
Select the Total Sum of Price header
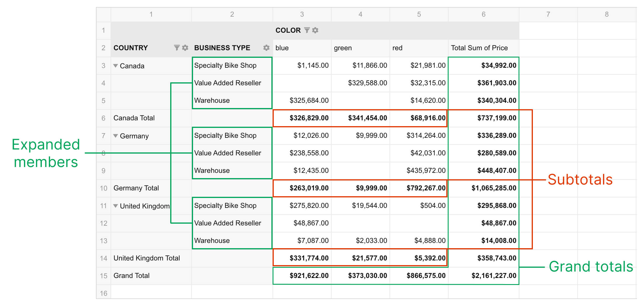coord(483,48)
